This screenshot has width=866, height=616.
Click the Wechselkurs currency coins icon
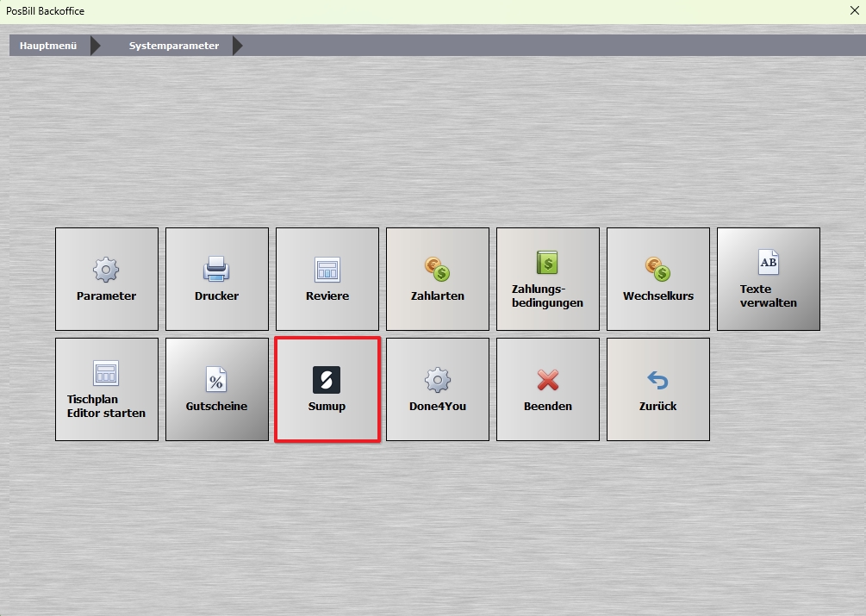[x=657, y=271]
